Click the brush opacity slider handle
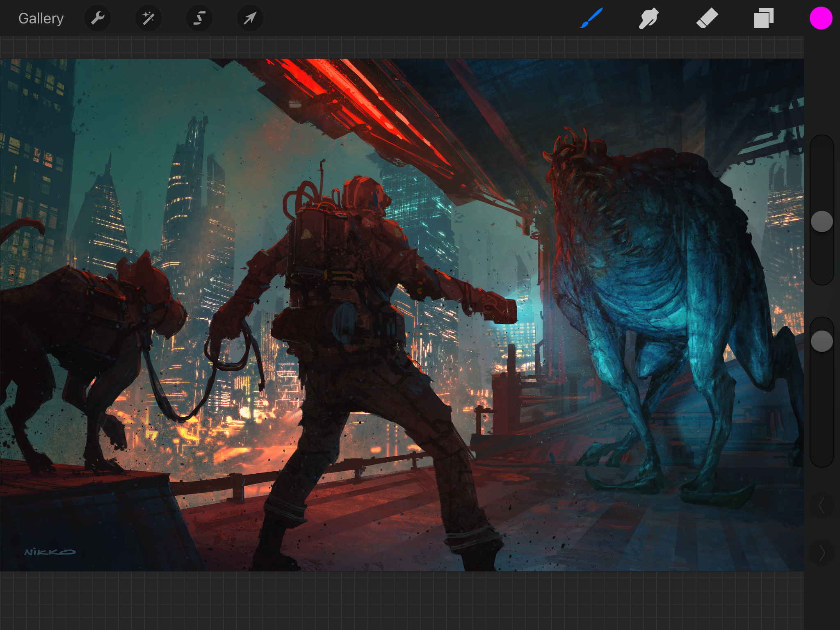 822,341
